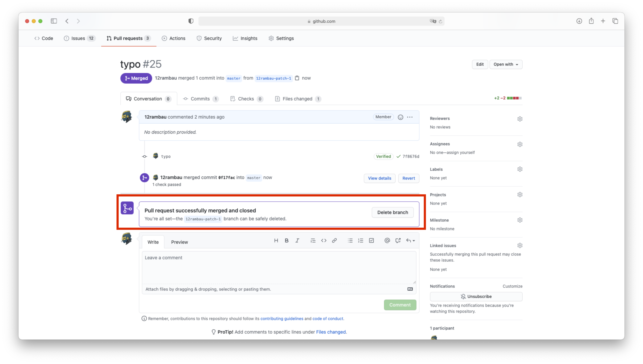Open the Commits tab
The image size is (643, 364).
(x=200, y=99)
